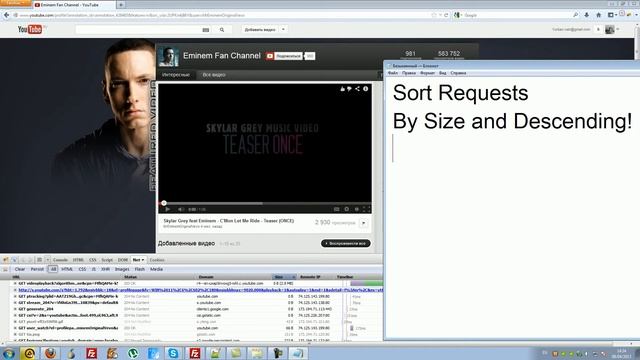
Task: Click the Eminem Fan Channel avatar
Action: tap(169, 56)
